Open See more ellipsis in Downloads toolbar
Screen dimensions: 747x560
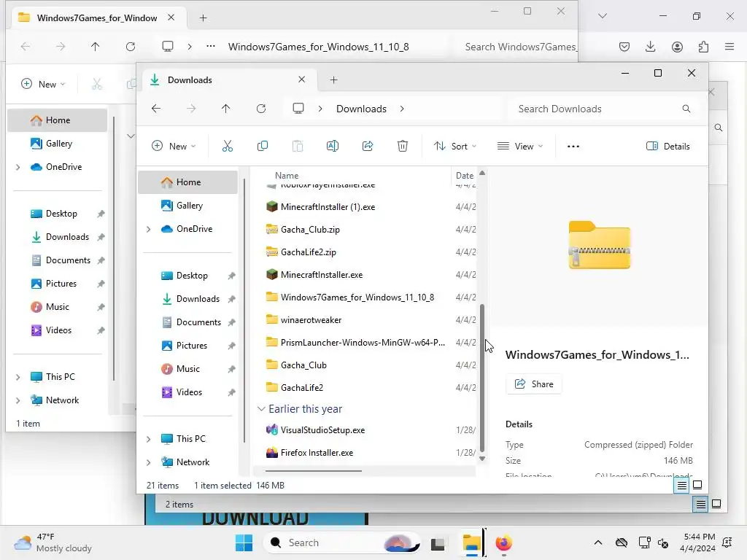pos(573,146)
